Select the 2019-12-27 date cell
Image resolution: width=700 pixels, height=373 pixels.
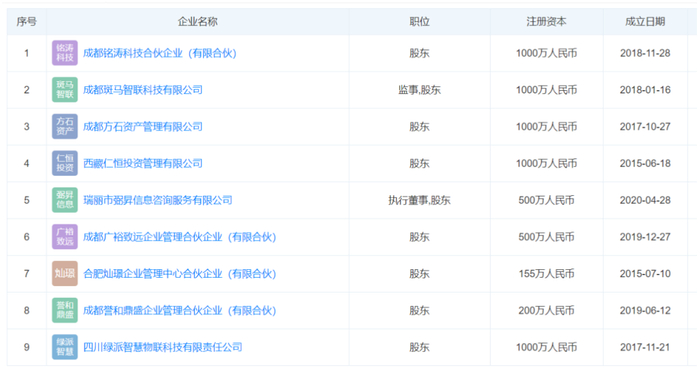[x=645, y=237]
